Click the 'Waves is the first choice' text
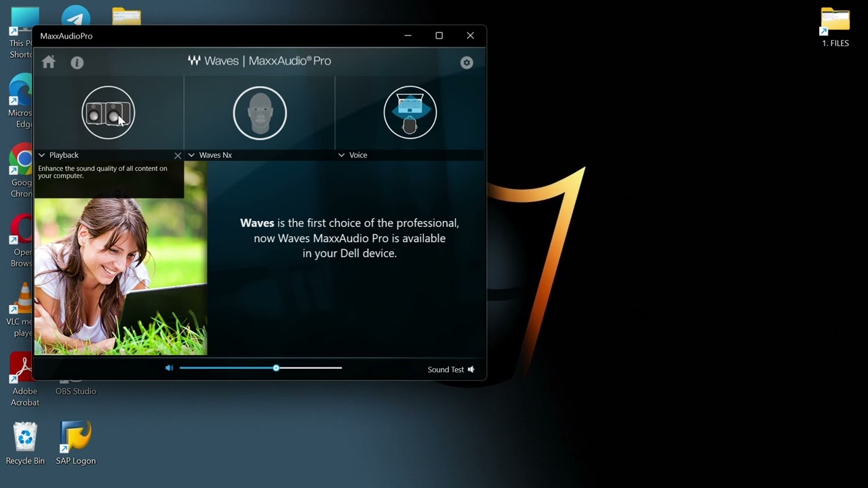This screenshot has height=488, width=868. coord(349,238)
